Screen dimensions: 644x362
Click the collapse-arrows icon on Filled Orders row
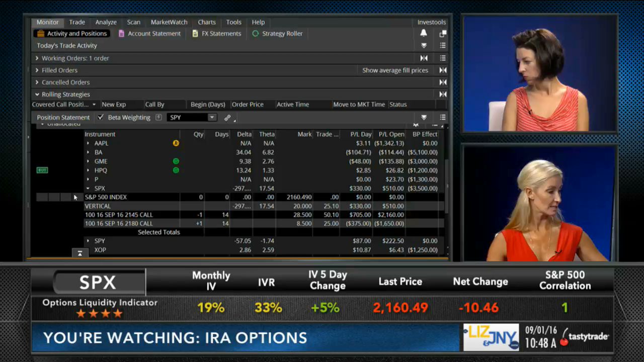tap(443, 70)
